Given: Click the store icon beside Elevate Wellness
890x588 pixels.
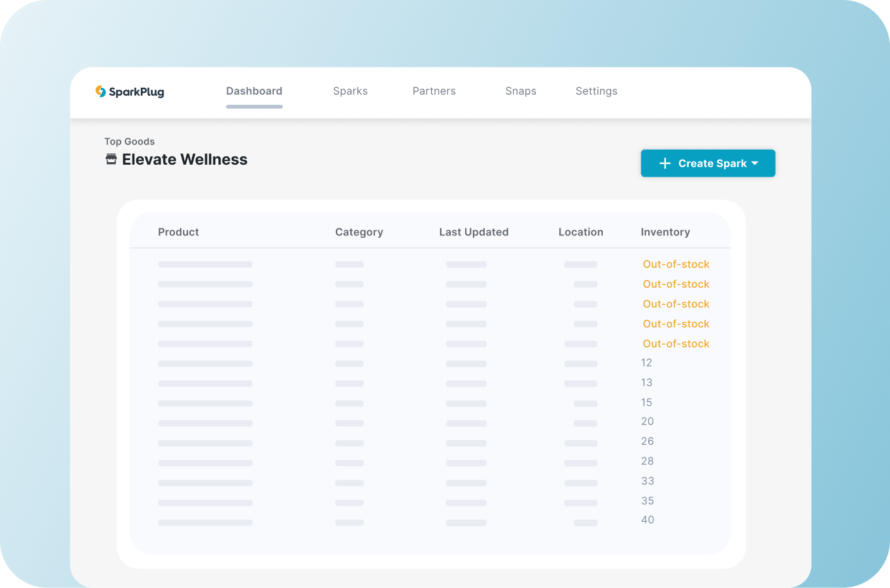Looking at the screenshot, I should click(x=111, y=159).
